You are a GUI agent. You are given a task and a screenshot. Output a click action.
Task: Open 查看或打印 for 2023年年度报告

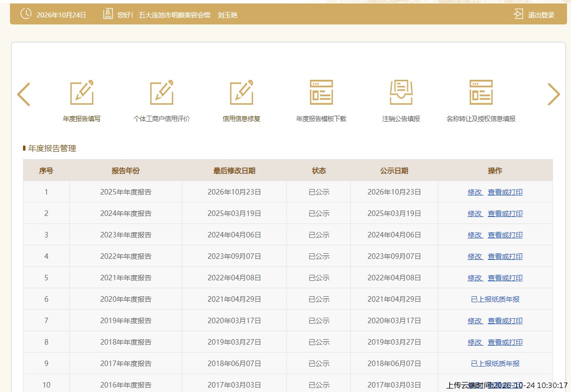(505, 235)
